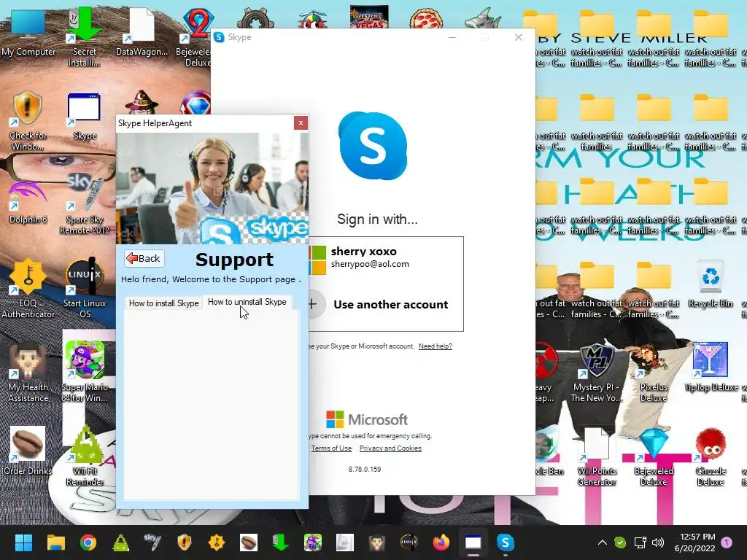Open Pixelus Deluxe desktop icon
747x560 pixels.
point(653,373)
